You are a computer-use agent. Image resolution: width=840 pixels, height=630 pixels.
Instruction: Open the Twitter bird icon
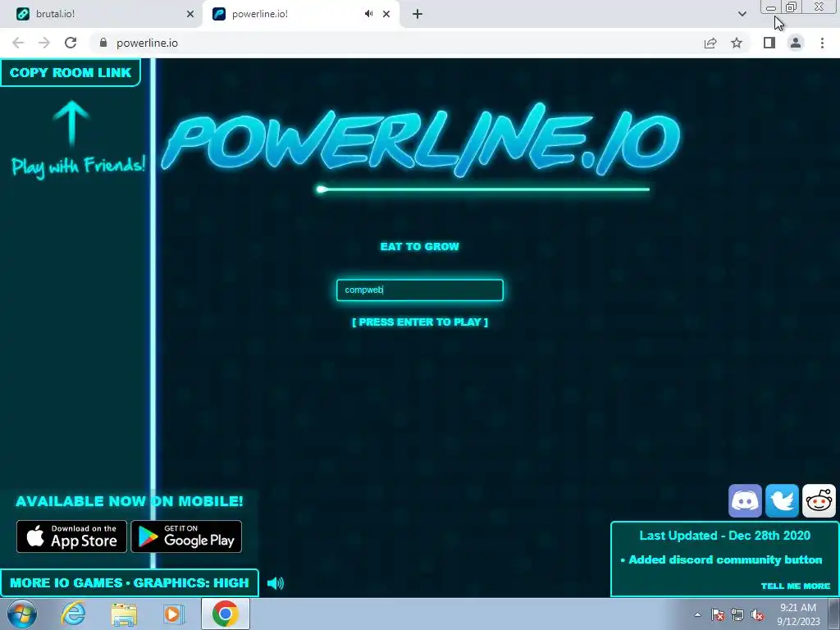click(x=782, y=501)
